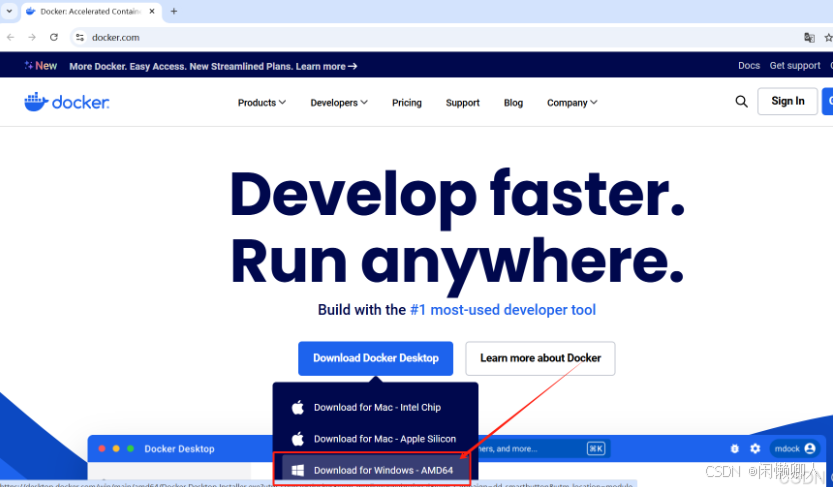Open settings gear in Docker Desktop preview
833x487 pixels.
pyautogui.click(x=755, y=449)
